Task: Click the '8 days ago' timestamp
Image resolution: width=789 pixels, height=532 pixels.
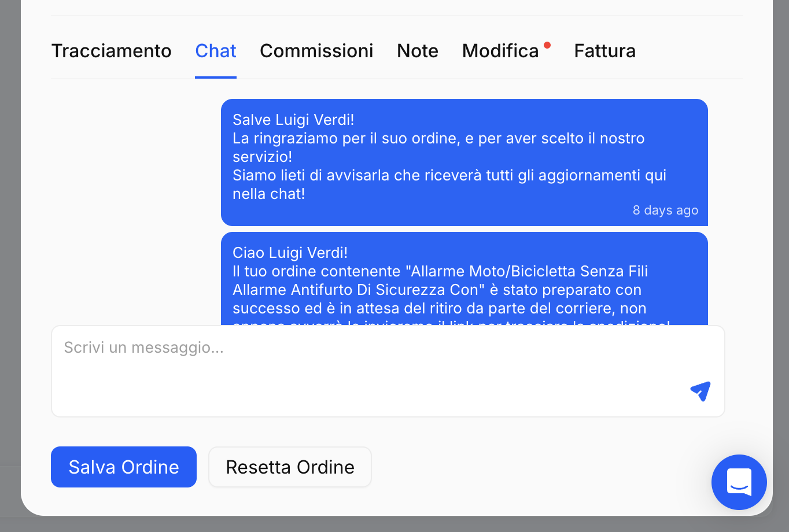Action: 665,210
